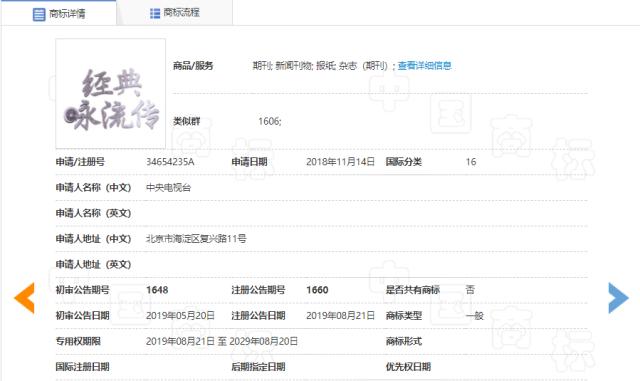Click the orange left arrow for previous trademark
Screen dimensions: 640x381
pyautogui.click(x=24, y=298)
